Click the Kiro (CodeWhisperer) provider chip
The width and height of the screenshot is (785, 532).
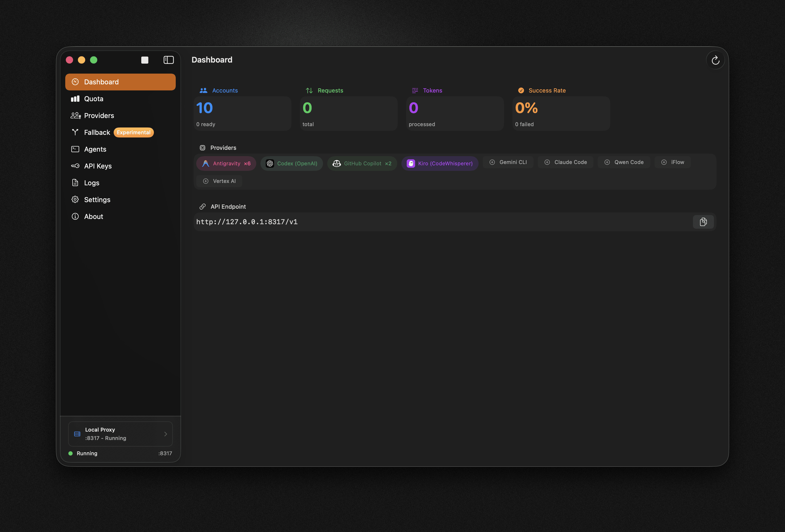pos(439,163)
